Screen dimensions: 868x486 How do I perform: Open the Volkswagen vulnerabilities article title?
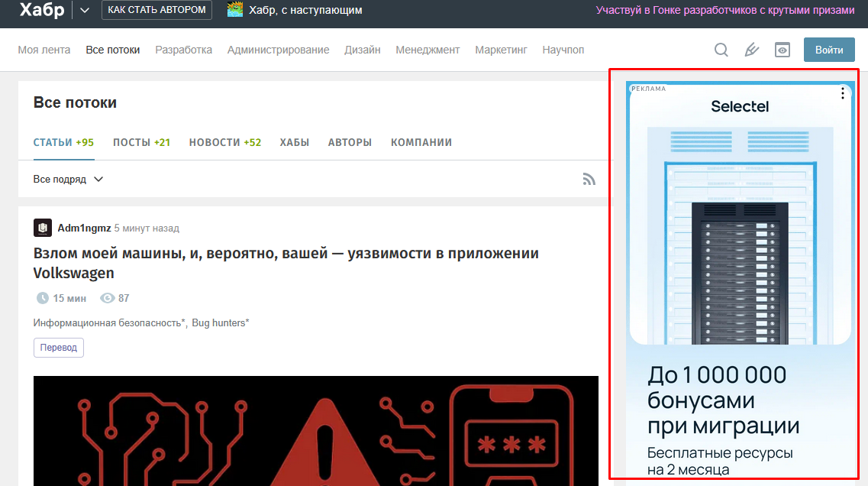[286, 263]
